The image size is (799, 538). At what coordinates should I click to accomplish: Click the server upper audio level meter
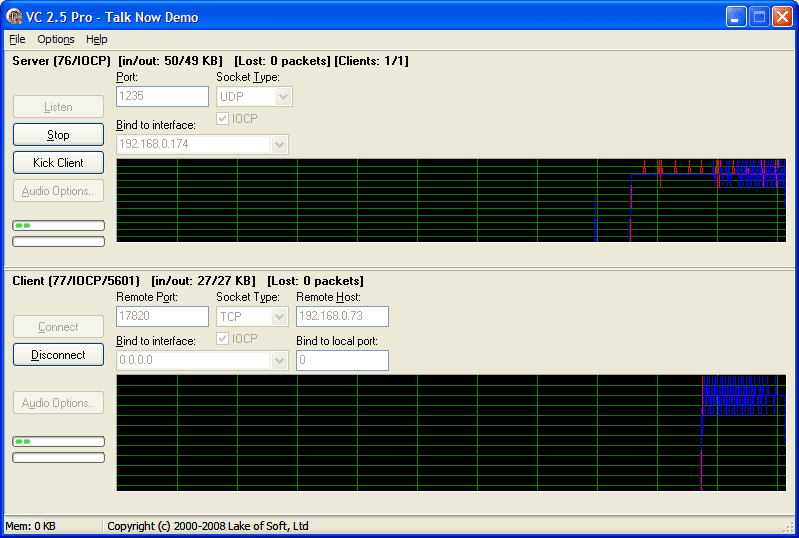click(x=58, y=225)
